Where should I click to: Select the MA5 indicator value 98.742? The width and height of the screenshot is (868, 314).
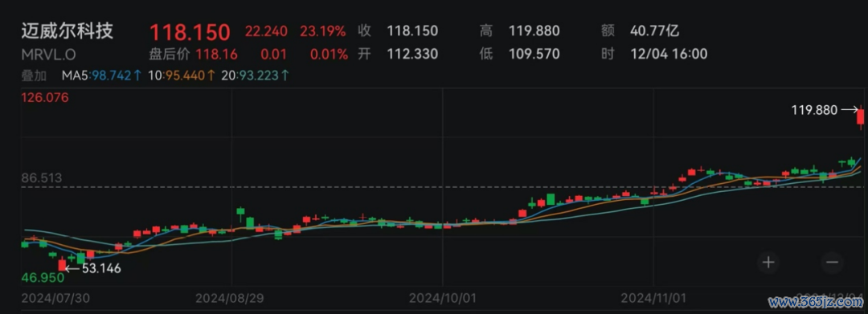point(111,75)
